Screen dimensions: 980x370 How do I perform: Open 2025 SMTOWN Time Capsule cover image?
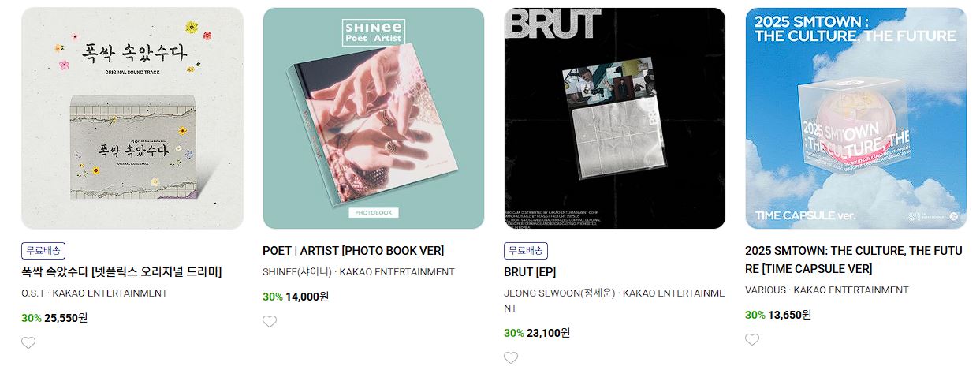coord(856,118)
